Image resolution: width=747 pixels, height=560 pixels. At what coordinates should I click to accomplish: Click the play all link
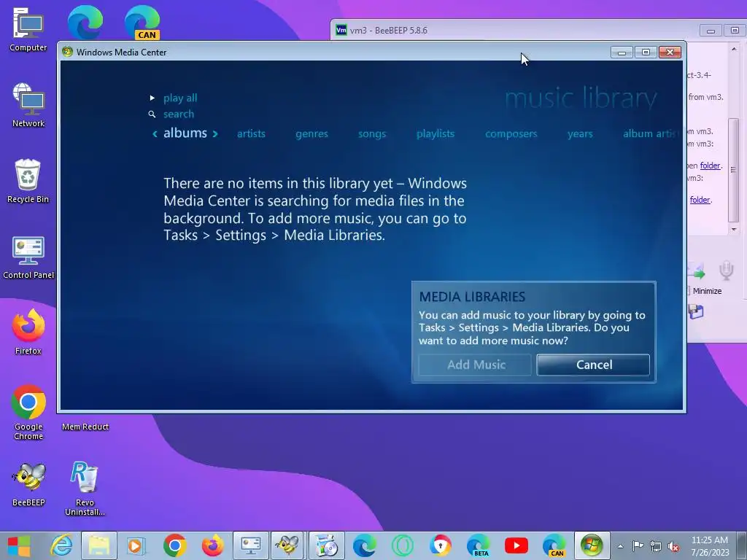coord(180,98)
